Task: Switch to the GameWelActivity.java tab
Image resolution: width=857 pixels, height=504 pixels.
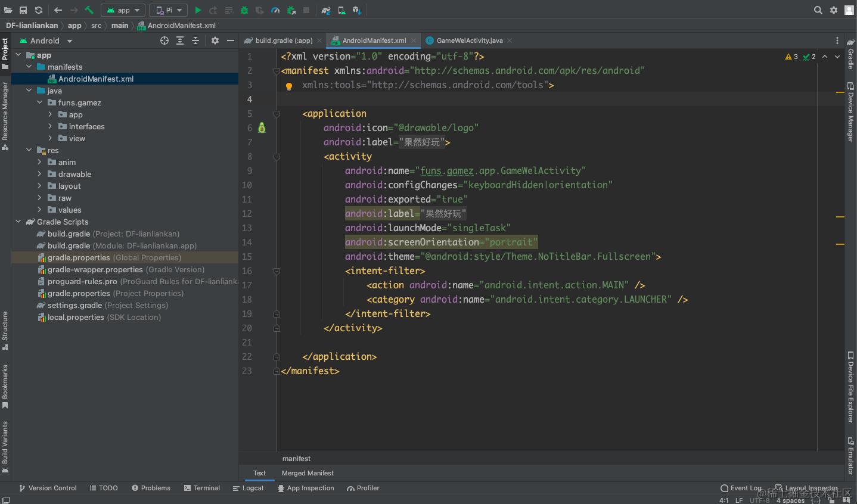Action: (469, 41)
